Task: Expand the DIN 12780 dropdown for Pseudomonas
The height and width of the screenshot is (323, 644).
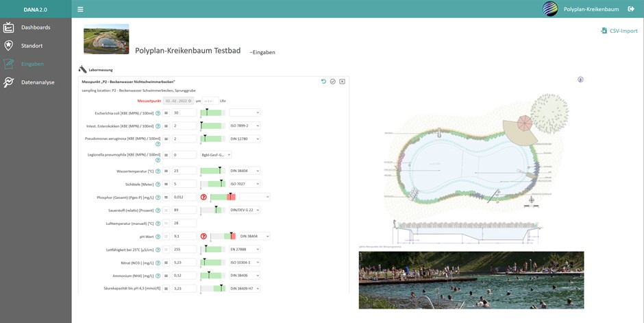Action: [245, 139]
